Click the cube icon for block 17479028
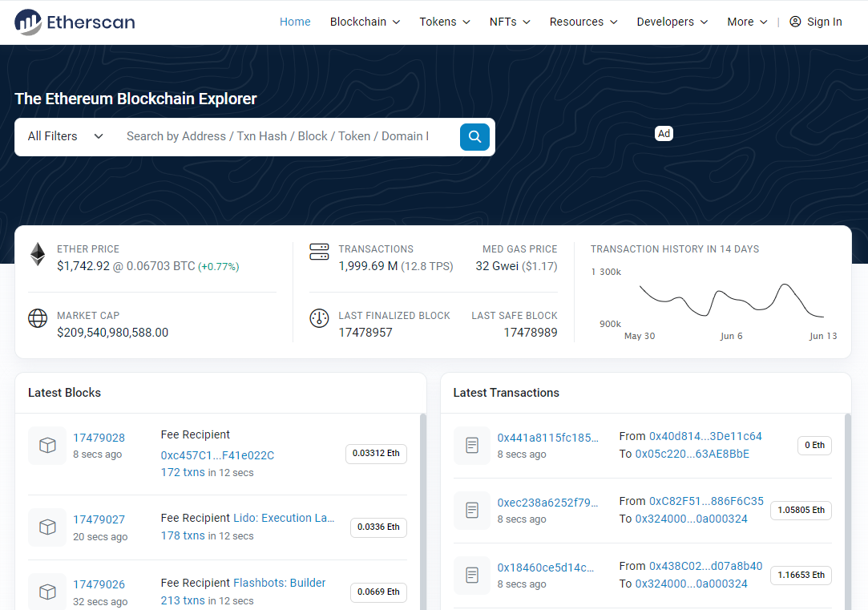 [47, 445]
